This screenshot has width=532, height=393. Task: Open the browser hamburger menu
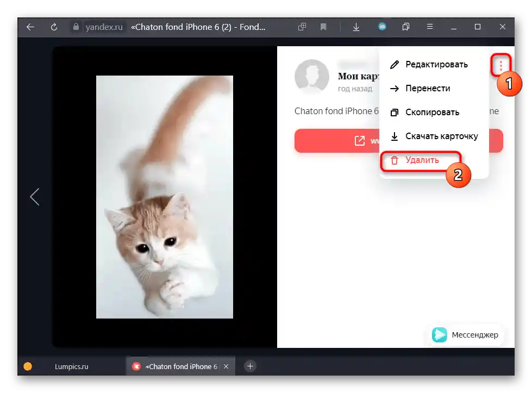(x=429, y=27)
